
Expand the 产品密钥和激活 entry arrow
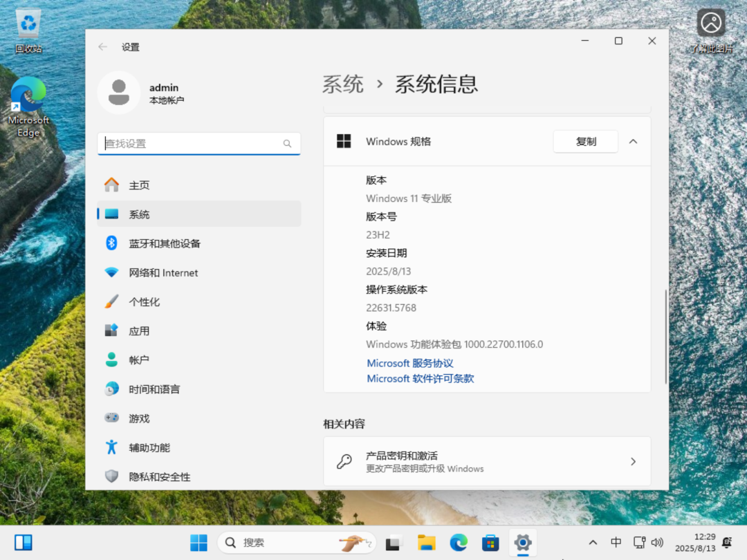pyautogui.click(x=633, y=461)
